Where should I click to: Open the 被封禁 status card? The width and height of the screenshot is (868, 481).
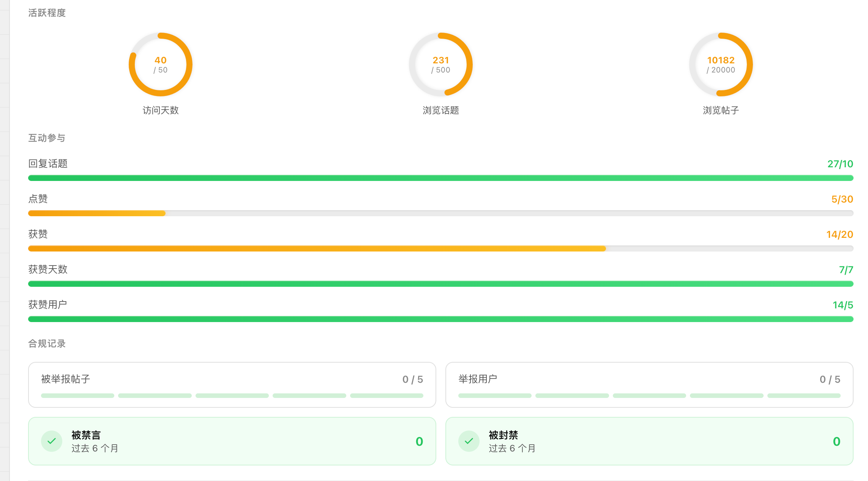(649, 441)
